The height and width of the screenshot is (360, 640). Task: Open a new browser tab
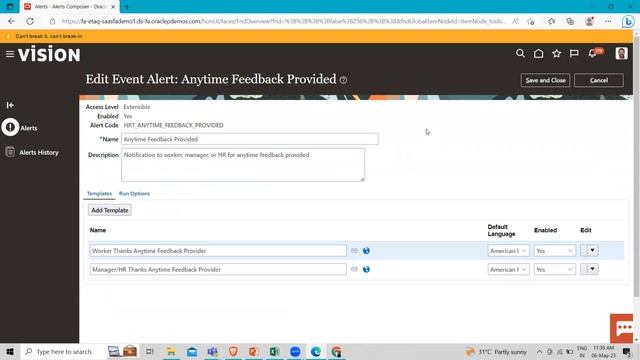click(x=127, y=7)
